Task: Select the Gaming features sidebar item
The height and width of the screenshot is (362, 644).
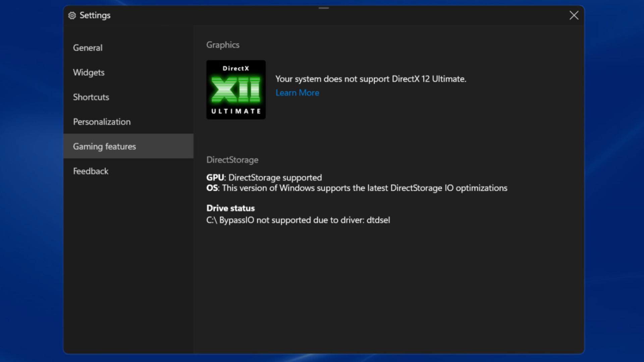Action: tap(105, 146)
